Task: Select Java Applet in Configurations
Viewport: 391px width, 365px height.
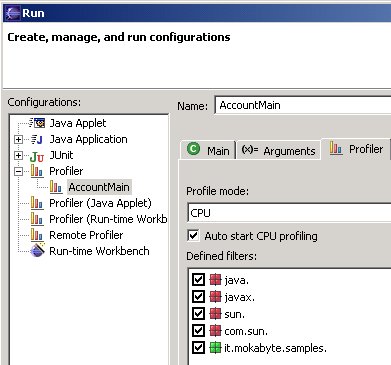Action: [x=78, y=123]
